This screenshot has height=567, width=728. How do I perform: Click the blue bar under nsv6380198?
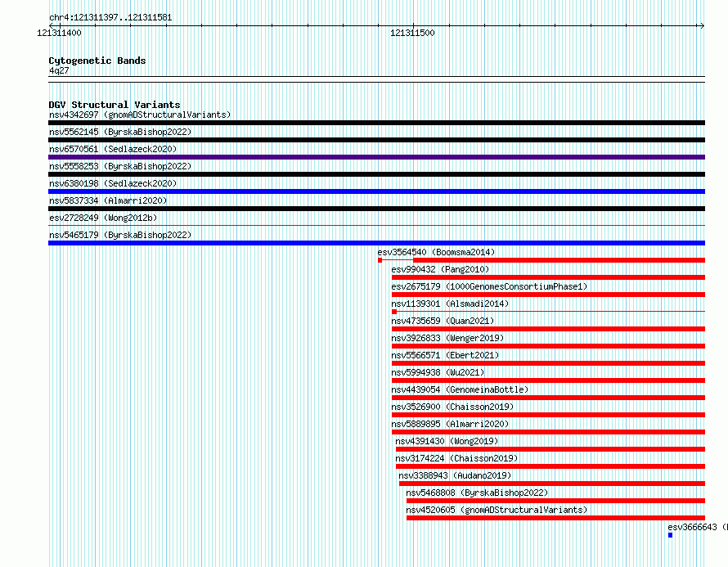coord(376,191)
